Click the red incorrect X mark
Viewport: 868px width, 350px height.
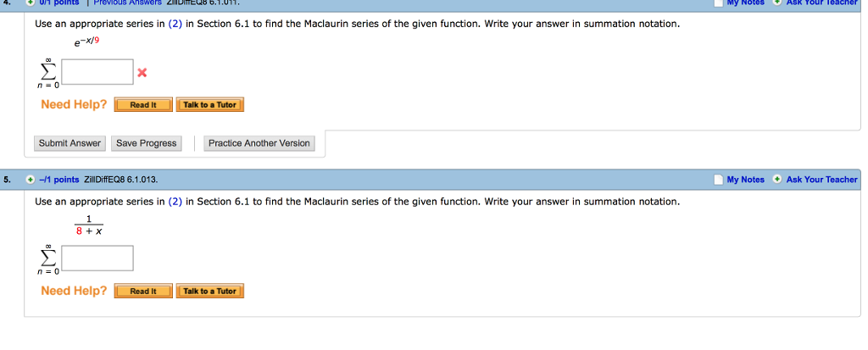(142, 73)
